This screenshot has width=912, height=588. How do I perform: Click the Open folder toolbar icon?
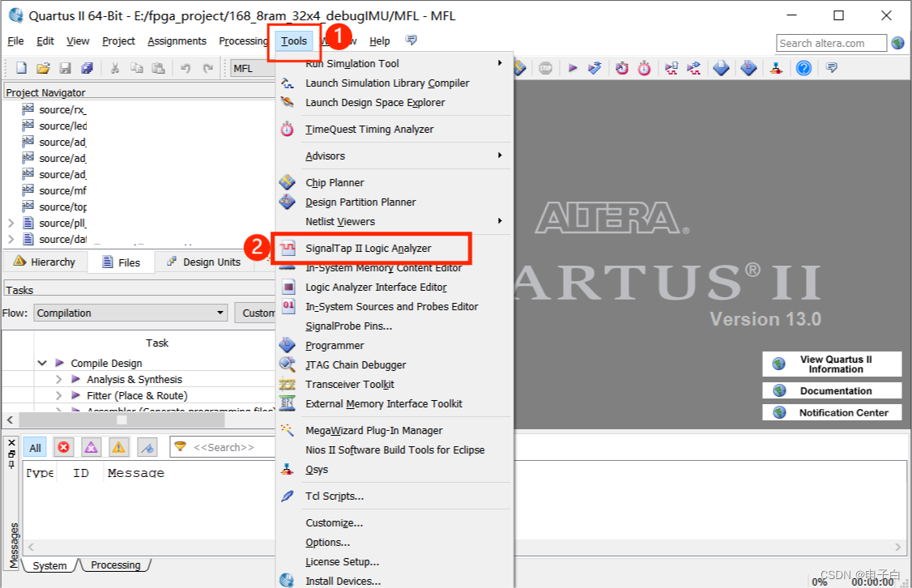(43, 68)
